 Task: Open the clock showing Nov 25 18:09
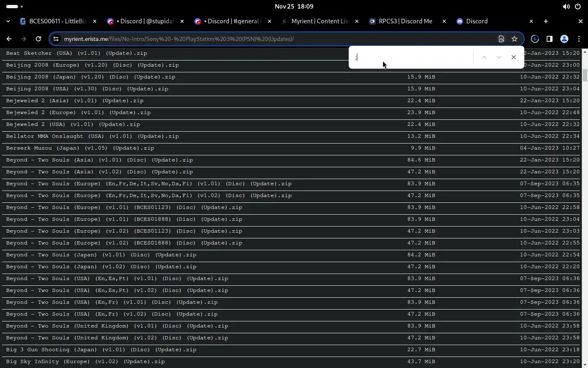(294, 7)
